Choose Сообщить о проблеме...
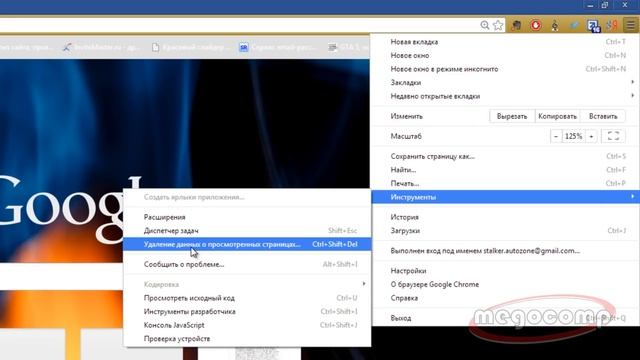This screenshot has width=640, height=360. [247, 264]
